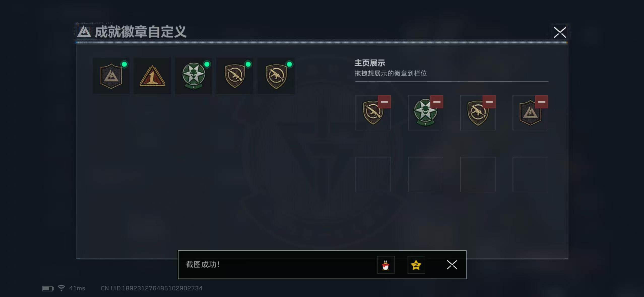
Task: Click third empty display slot in second row
Action: [x=478, y=175]
